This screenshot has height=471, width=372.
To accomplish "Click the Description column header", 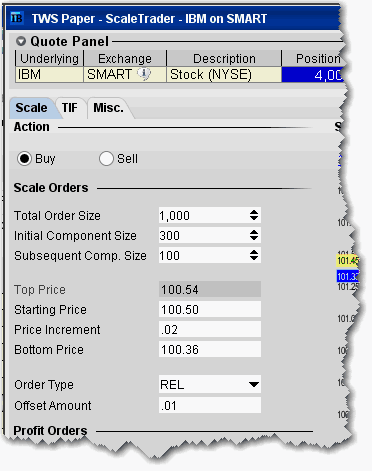I will coord(224,58).
